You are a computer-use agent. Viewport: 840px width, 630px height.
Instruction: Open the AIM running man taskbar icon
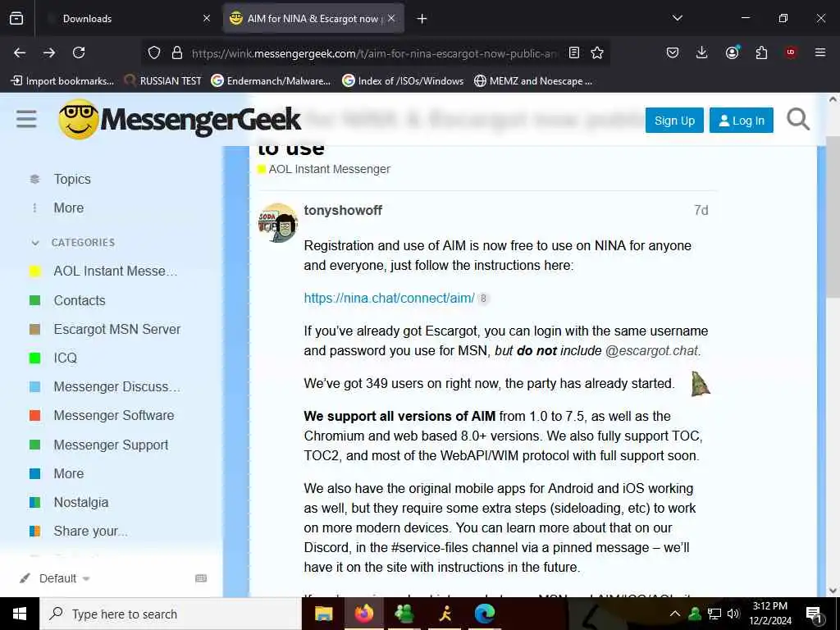(x=445, y=614)
